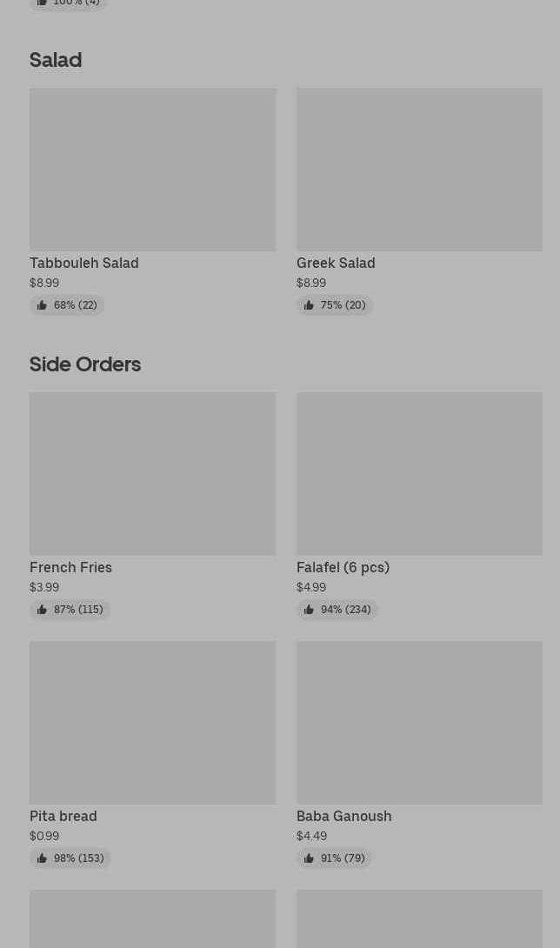Image resolution: width=560 pixels, height=948 pixels.
Task: Open the Tabbouleh Salad item image
Action: point(152,170)
